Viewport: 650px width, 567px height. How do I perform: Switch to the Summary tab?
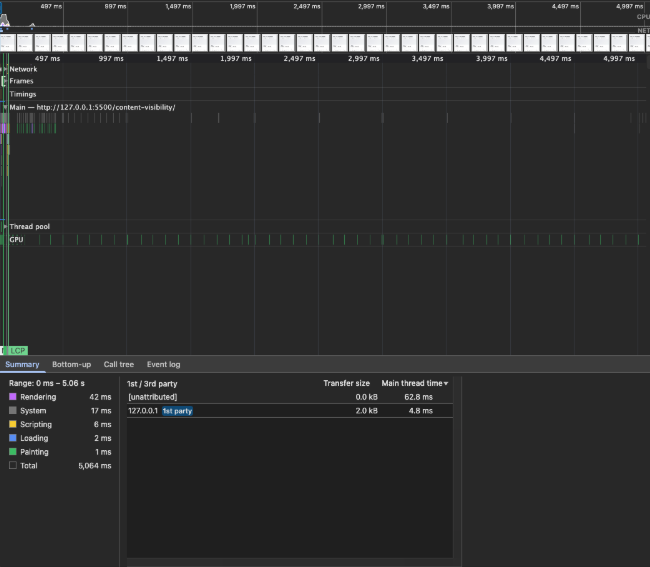pos(22,364)
